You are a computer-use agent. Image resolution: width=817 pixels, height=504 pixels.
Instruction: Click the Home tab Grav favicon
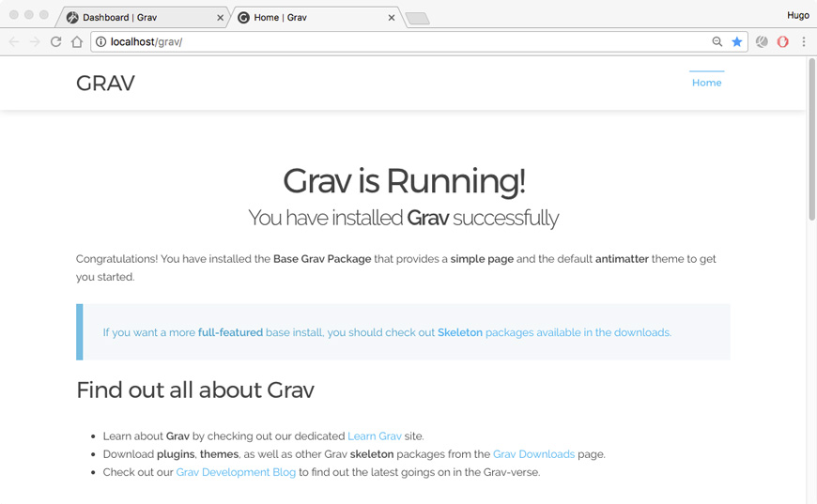pyautogui.click(x=243, y=18)
